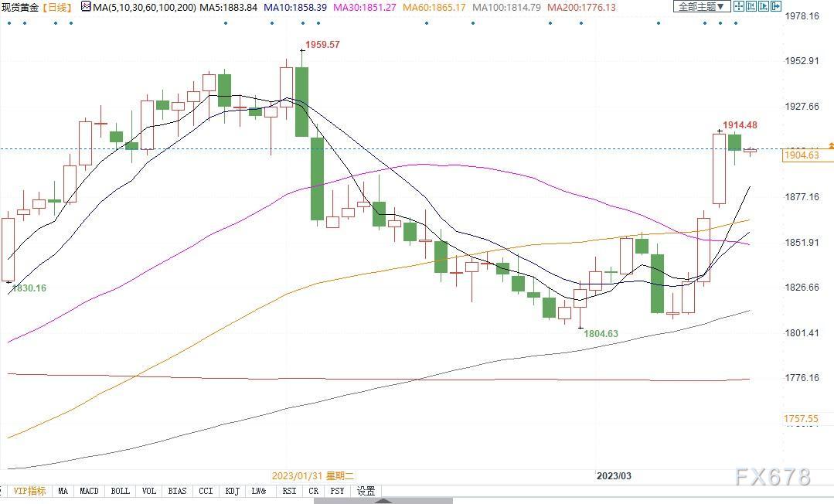Click the 2023/01/31 星期二 date marker
This screenshot has width=834, height=504.
(x=313, y=476)
